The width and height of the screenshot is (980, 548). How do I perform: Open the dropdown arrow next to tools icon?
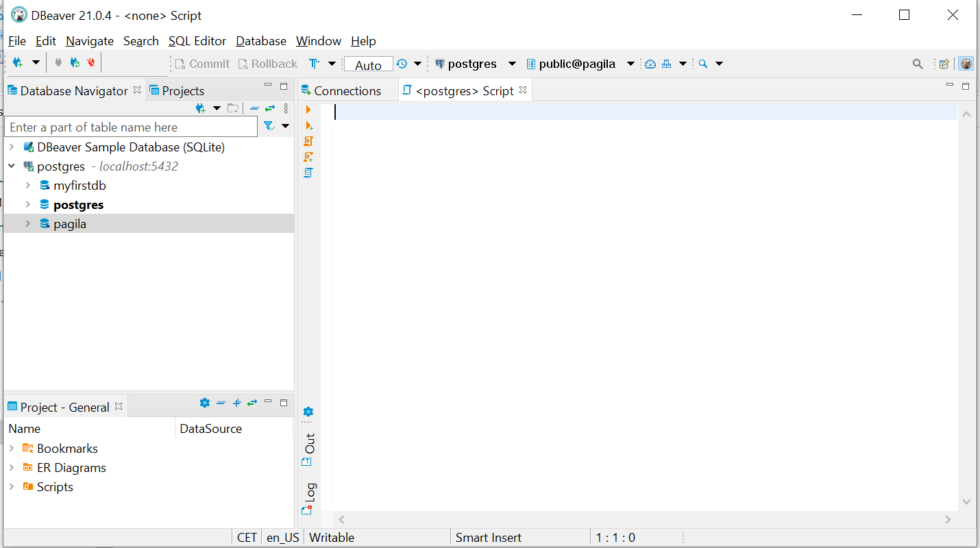683,64
